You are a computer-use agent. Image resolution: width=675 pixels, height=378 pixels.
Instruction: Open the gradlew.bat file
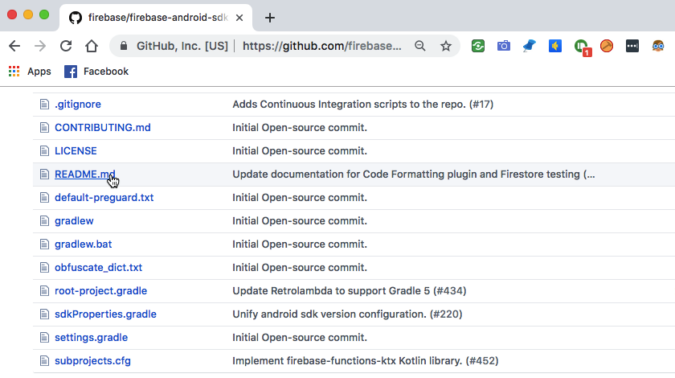pyautogui.click(x=83, y=244)
